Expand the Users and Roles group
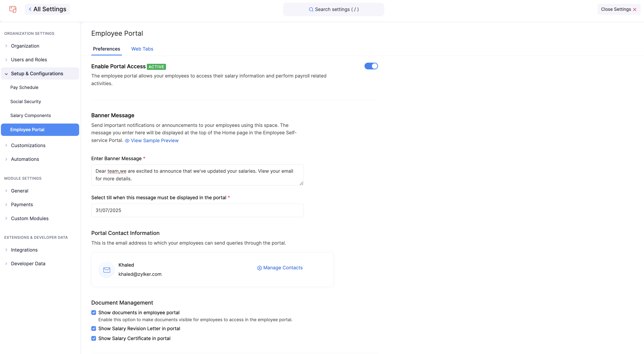The height and width of the screenshot is (354, 644). 29,60
